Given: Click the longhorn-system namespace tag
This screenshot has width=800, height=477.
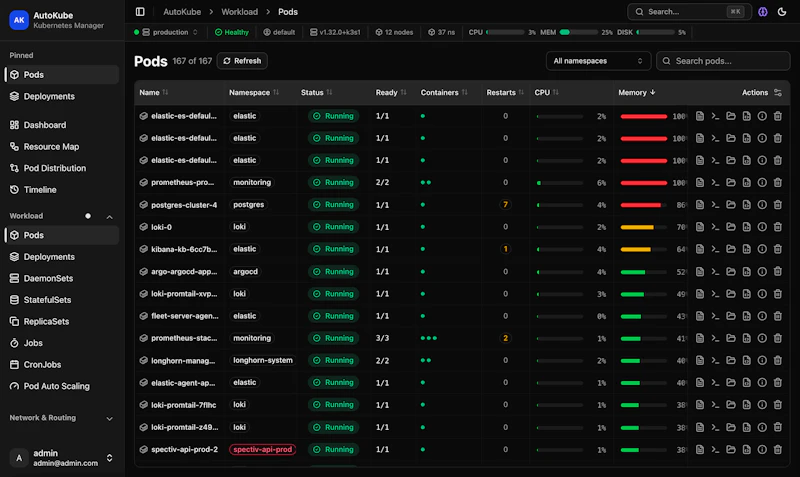Looking at the screenshot, I should [263, 360].
